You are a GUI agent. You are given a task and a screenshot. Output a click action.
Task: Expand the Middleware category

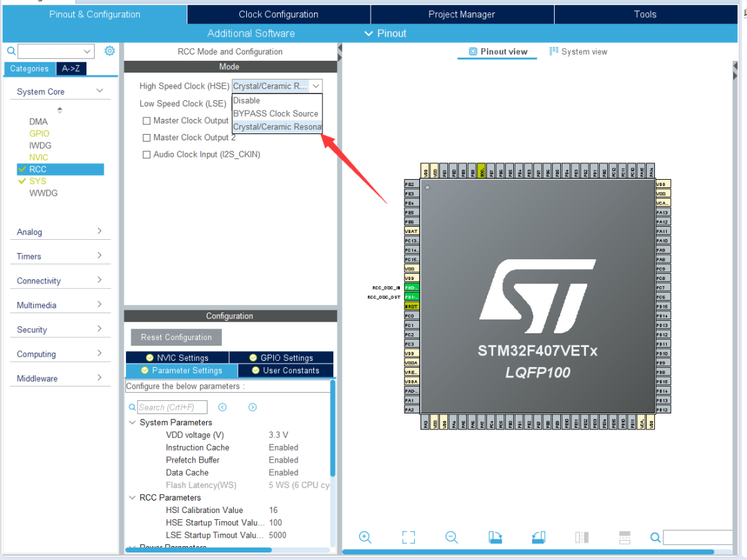point(100,377)
